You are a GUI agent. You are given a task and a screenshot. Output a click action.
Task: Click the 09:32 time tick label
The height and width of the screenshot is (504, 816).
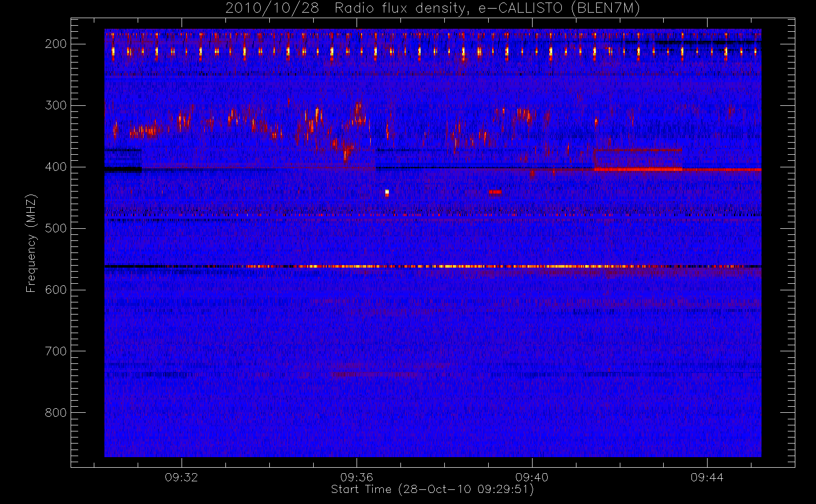(x=182, y=477)
